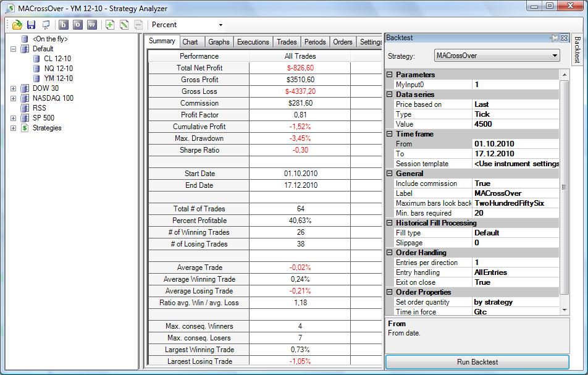This screenshot has width=588, height=375.
Task: Collapse the Historical Fill Processing section
Action: (x=389, y=223)
